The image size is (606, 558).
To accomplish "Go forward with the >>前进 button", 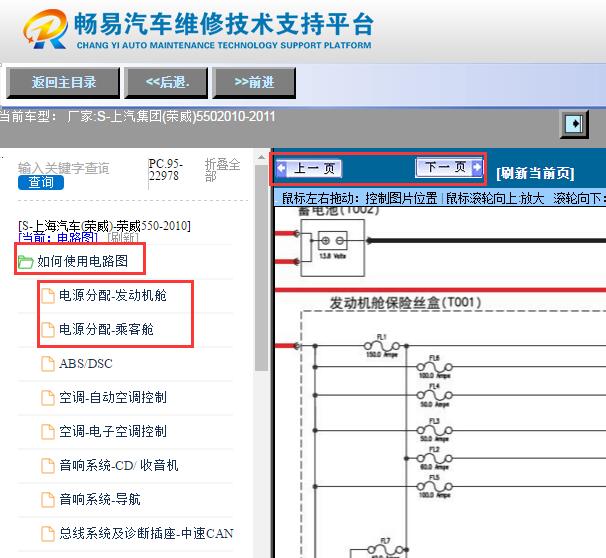I will (x=254, y=82).
